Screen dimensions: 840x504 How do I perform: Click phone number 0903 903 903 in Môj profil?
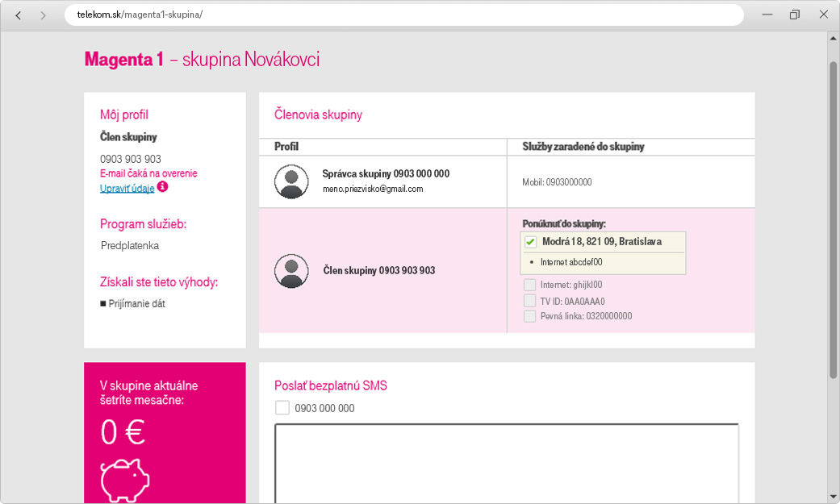pyautogui.click(x=130, y=159)
